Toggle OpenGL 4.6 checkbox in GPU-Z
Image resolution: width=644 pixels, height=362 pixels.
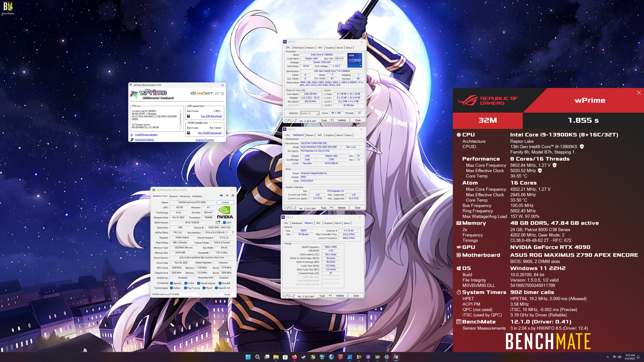(x=217, y=288)
